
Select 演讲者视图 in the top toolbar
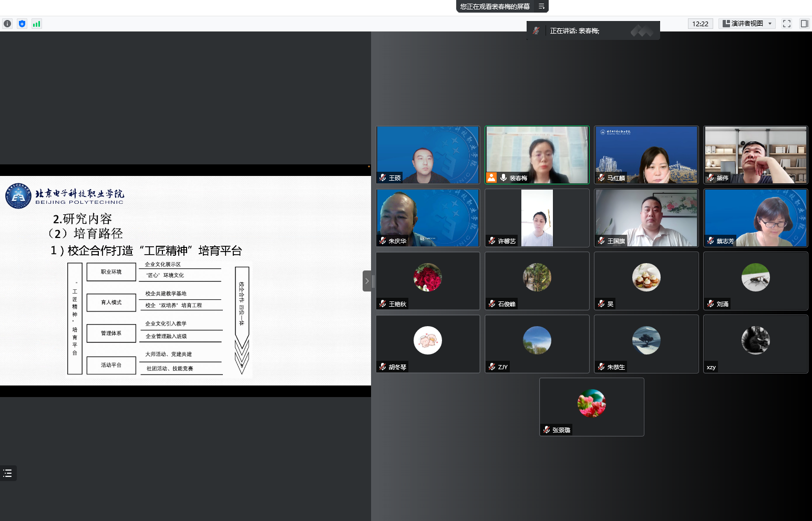[x=747, y=24]
